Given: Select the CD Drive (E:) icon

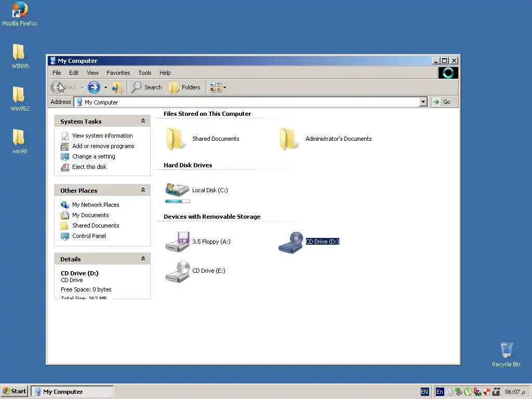Looking at the screenshot, I should (x=178, y=271).
